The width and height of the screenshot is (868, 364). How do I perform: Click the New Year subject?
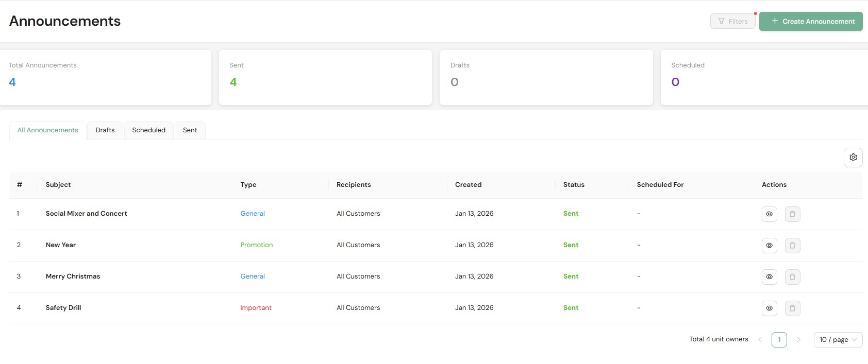coord(61,245)
